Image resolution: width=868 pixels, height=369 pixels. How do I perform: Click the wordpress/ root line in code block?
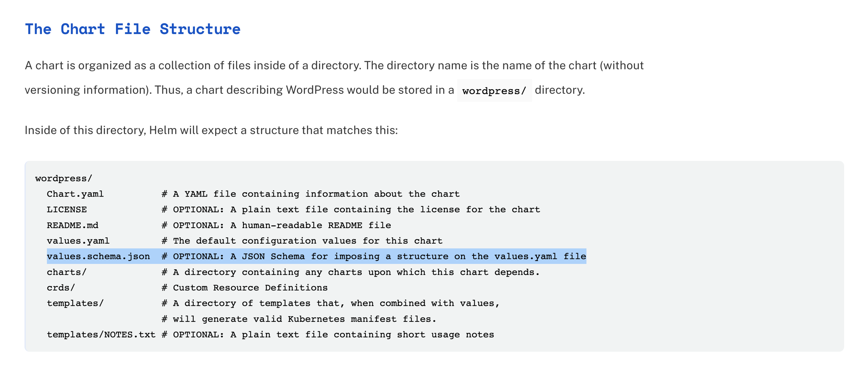coord(64,178)
